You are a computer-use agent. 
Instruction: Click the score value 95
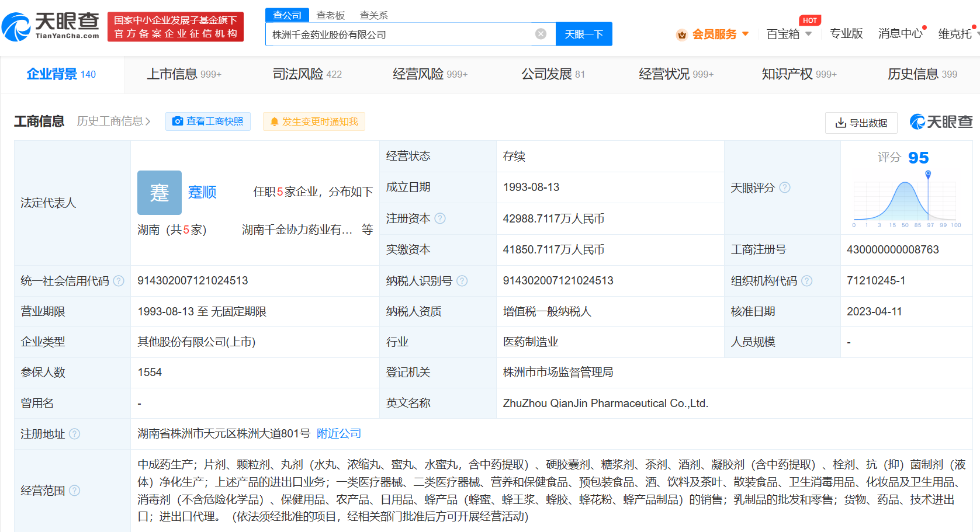[919, 158]
